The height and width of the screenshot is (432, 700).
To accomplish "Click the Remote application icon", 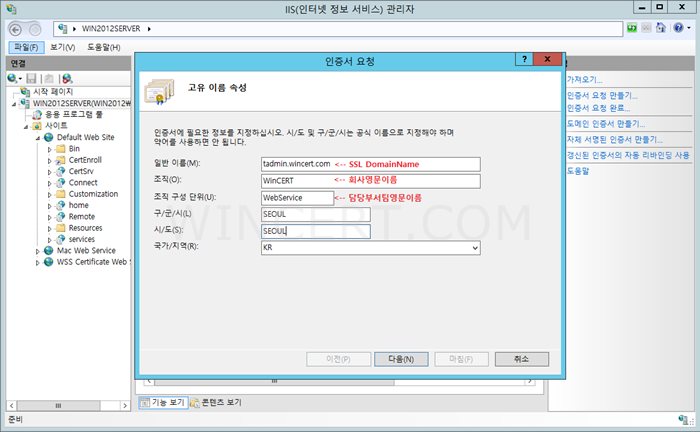I will [60, 216].
